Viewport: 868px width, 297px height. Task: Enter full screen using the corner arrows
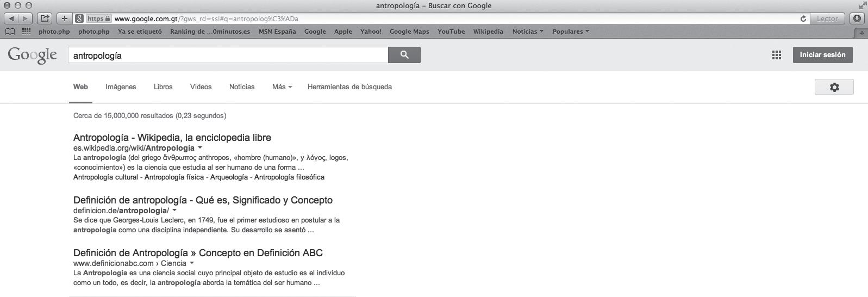[862, 5]
